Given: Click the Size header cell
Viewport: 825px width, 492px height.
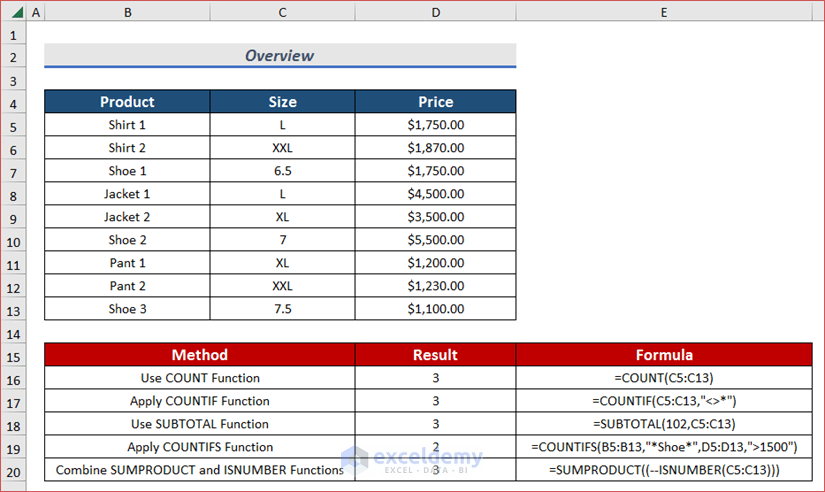Looking at the screenshot, I should [283, 102].
